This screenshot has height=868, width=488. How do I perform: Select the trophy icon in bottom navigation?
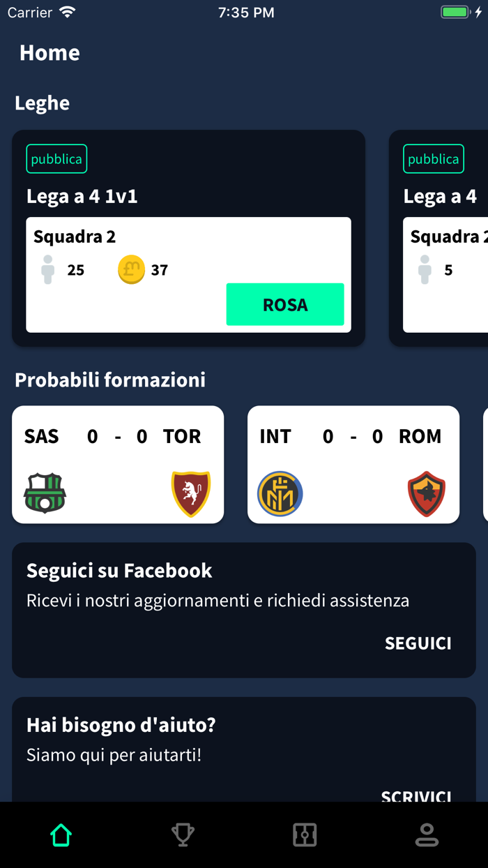(x=183, y=834)
